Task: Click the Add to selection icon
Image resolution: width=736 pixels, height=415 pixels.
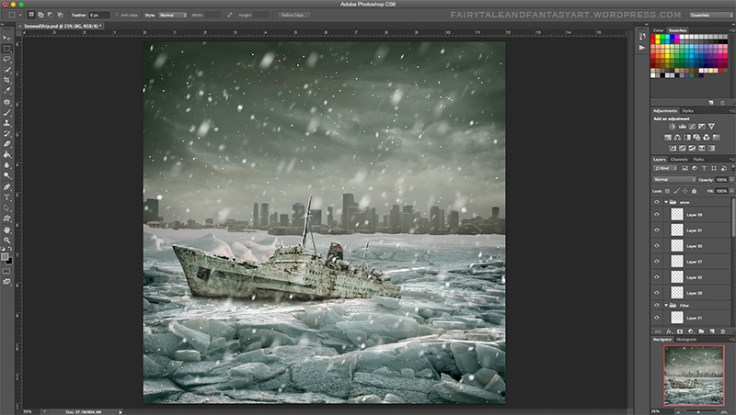Action: point(40,15)
